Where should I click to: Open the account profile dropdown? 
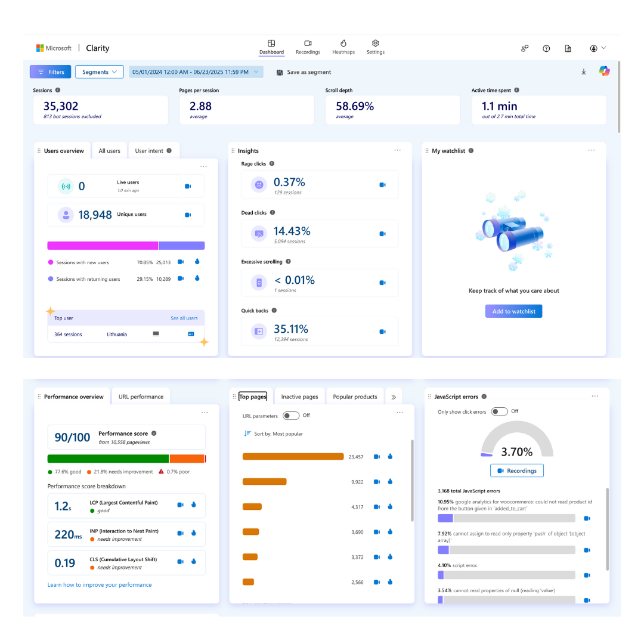coord(597,48)
